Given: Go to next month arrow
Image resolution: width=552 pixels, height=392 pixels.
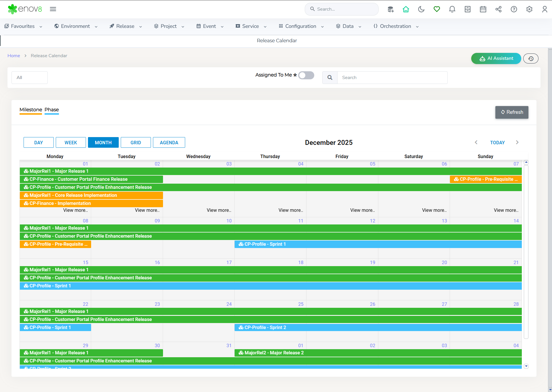Looking at the screenshot, I should coord(517,143).
